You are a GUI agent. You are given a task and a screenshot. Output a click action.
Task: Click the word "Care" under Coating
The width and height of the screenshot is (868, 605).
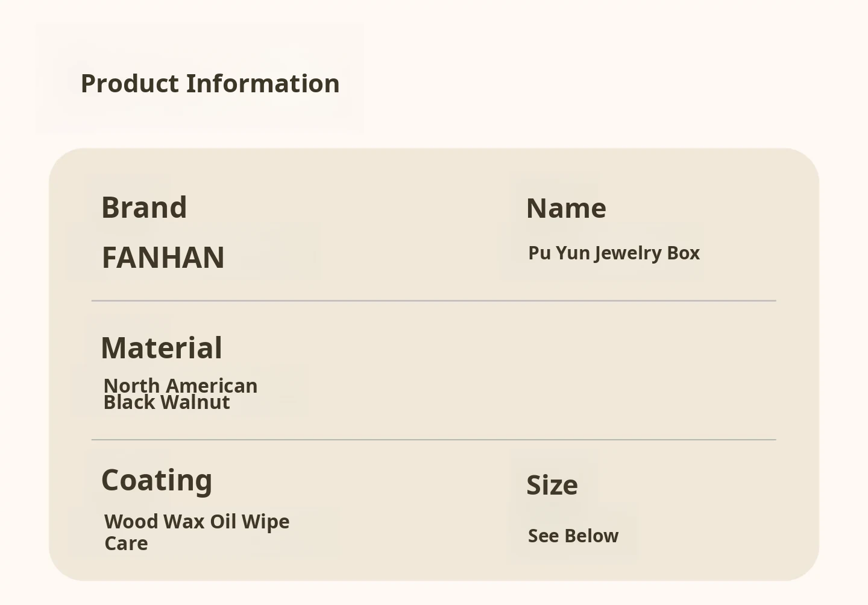click(x=126, y=543)
